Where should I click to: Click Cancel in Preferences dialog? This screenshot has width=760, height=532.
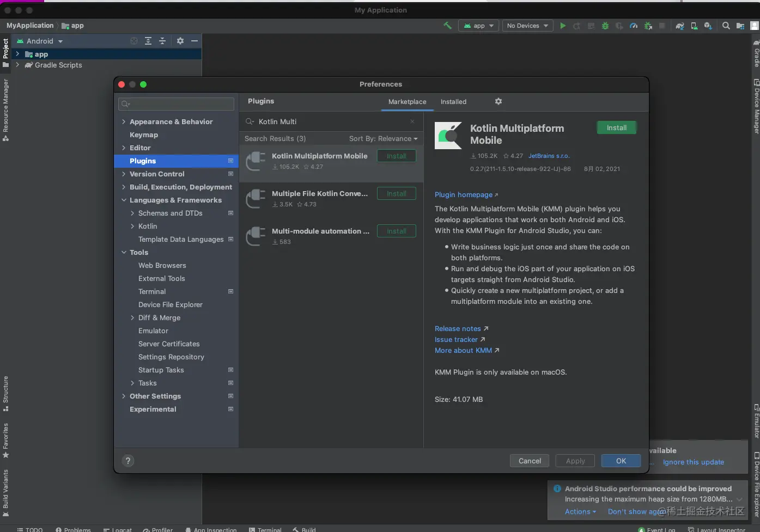[x=530, y=461]
